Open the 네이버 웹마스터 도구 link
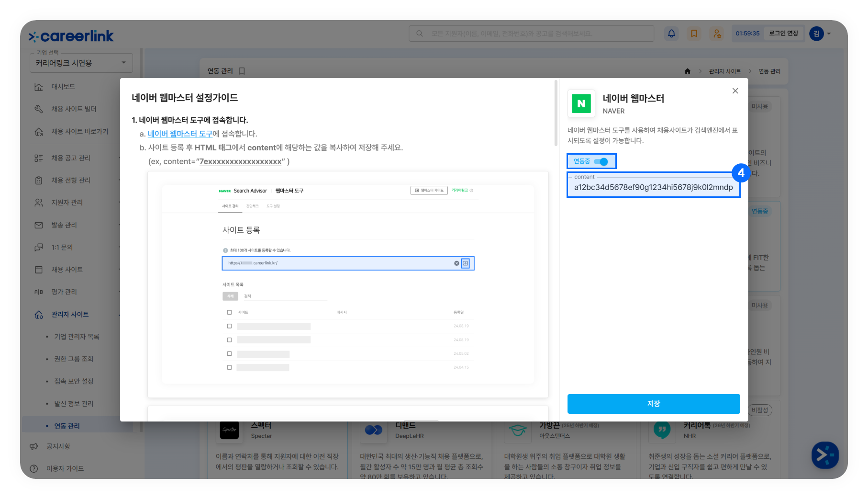This screenshot has height=499, width=868. point(180,134)
